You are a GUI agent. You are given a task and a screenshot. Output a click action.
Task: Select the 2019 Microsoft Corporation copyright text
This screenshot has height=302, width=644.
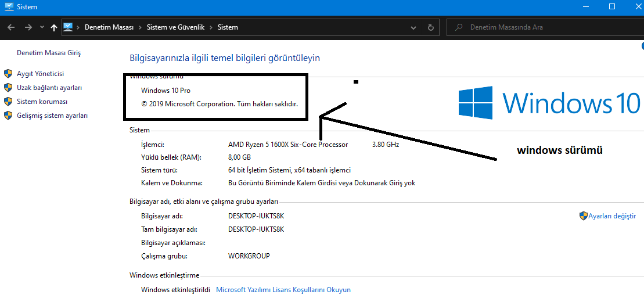coord(220,104)
